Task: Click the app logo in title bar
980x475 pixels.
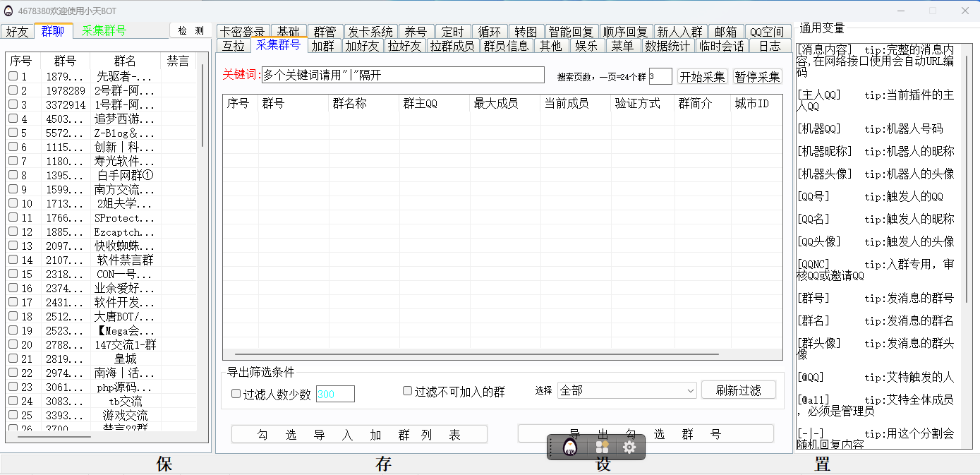Action: (x=8, y=11)
